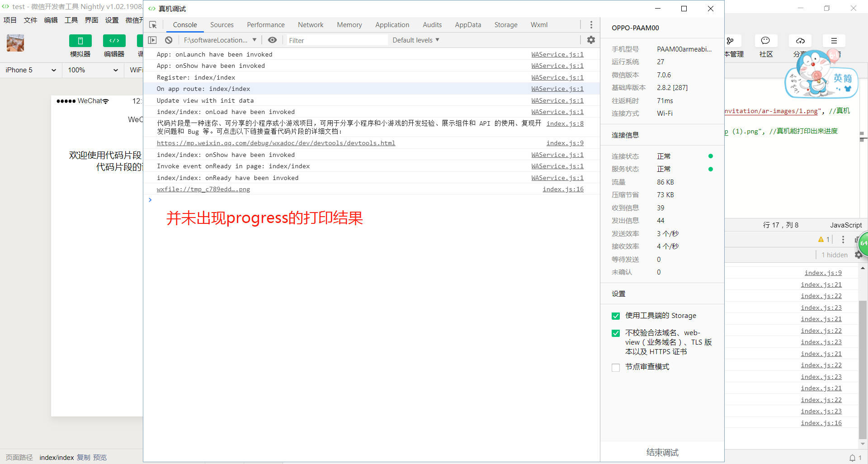The height and width of the screenshot is (464, 868).
Task: Click 复制 to copy the page path
Action: pyautogui.click(x=83, y=458)
